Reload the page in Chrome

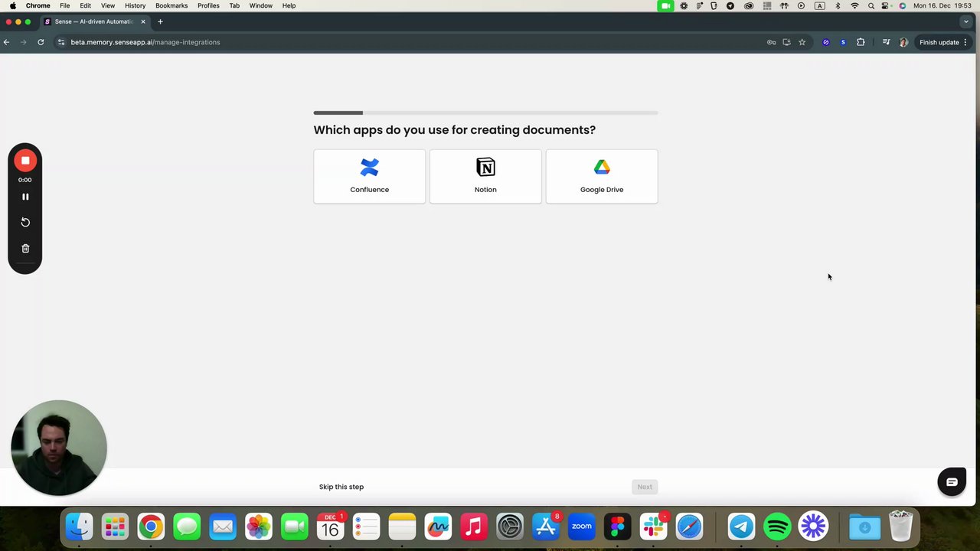point(41,42)
